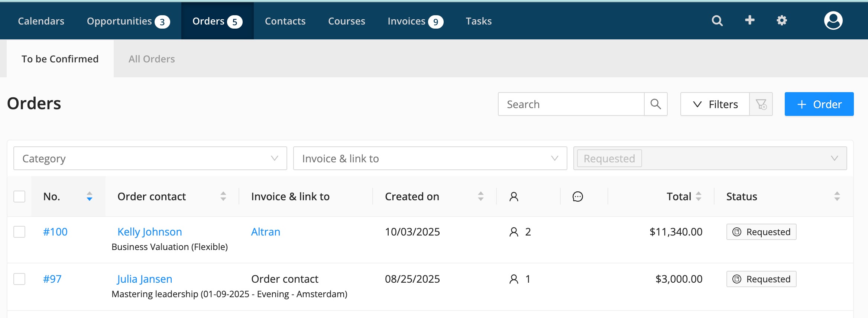Image resolution: width=868 pixels, height=318 pixels.
Task: Clear filters using the funnel icon
Action: (x=761, y=104)
